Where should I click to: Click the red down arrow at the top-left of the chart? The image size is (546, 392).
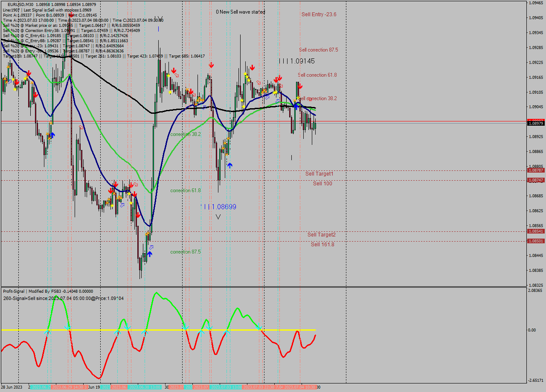28,73
